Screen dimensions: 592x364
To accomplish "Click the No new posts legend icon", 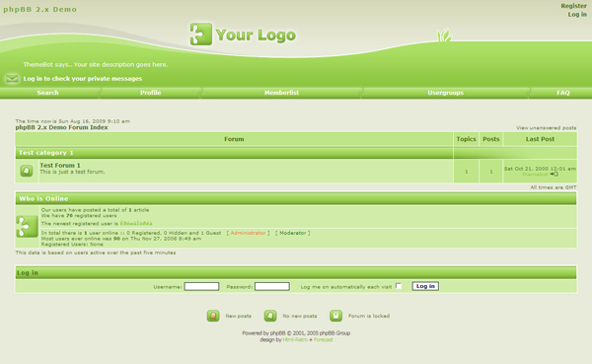I will [x=270, y=316].
